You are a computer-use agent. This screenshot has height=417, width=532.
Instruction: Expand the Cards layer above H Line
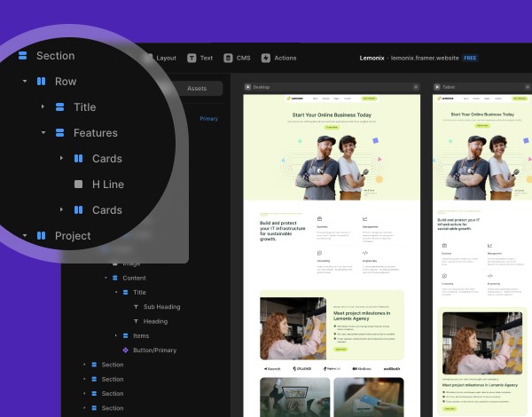[61, 158]
